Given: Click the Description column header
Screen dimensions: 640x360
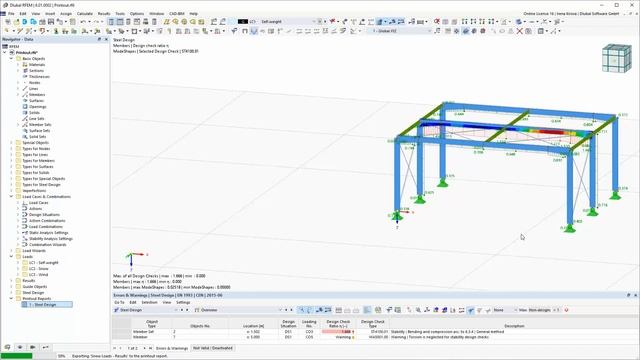Looking at the screenshot, I should (514, 326).
